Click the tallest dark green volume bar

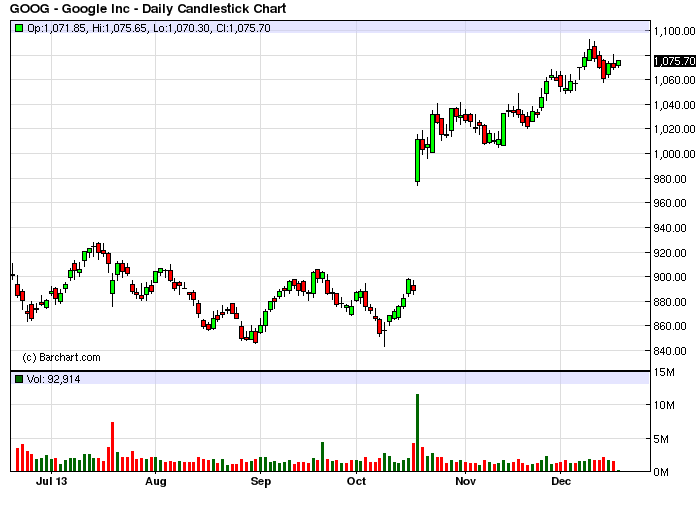(x=417, y=433)
